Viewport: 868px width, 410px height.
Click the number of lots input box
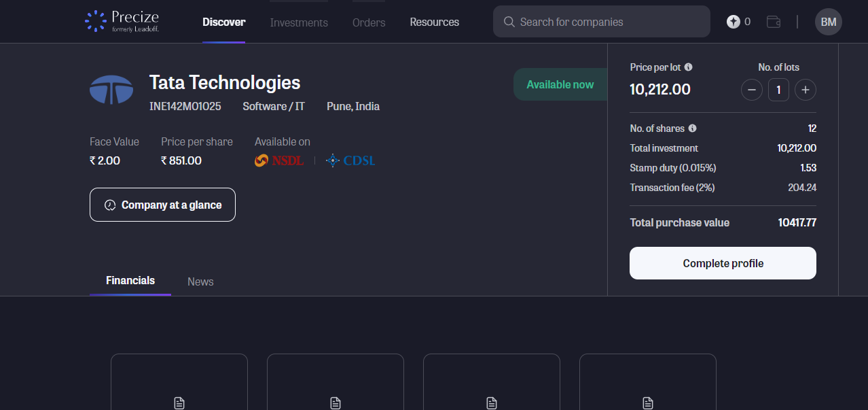click(778, 90)
